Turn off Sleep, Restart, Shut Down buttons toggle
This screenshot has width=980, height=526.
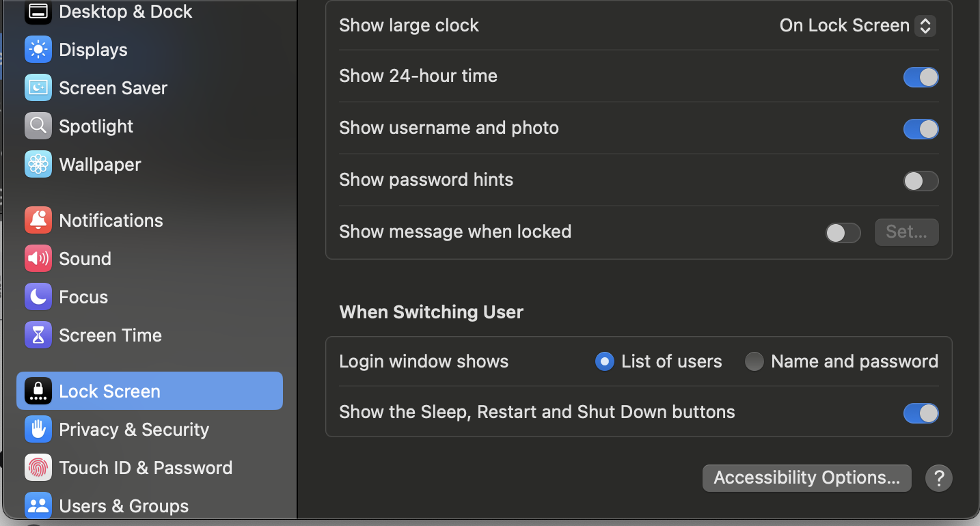pyautogui.click(x=921, y=413)
